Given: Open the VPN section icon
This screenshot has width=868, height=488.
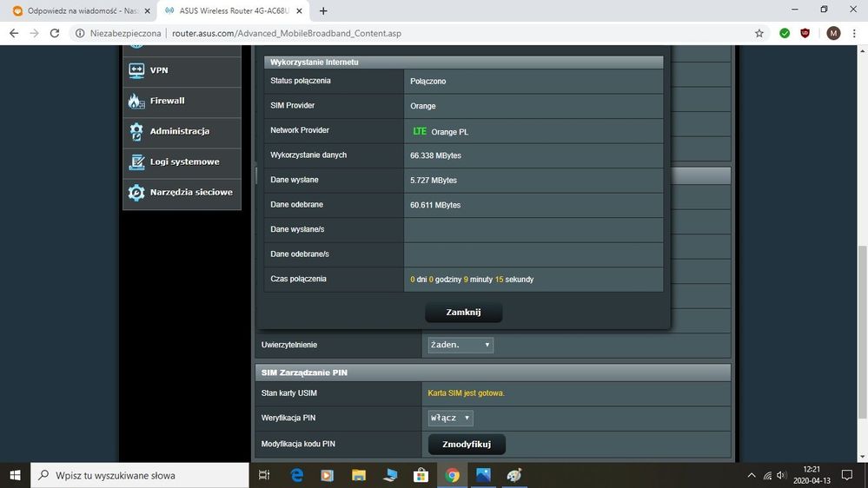Looking at the screenshot, I should tap(136, 70).
